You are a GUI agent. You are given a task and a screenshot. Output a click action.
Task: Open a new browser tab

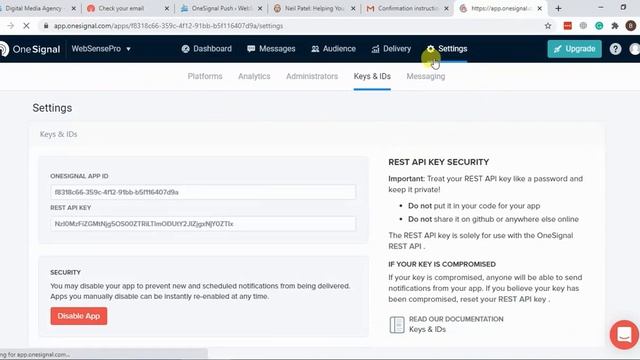[x=558, y=8]
